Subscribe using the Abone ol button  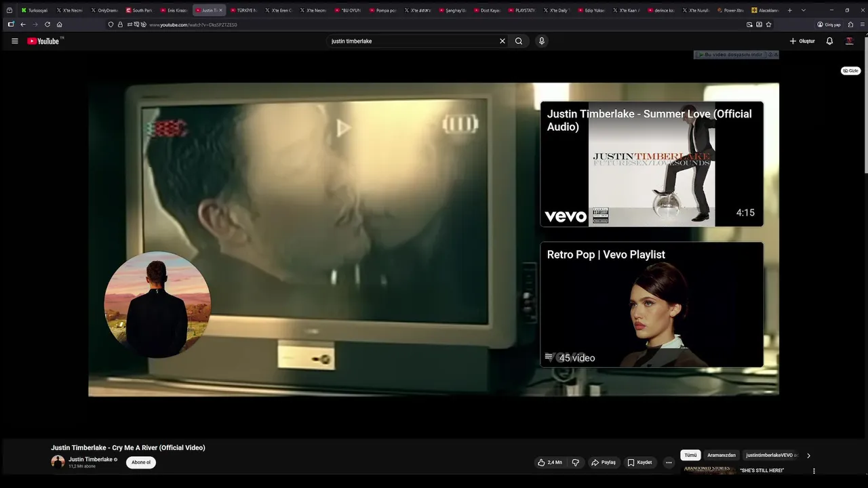pos(141,462)
